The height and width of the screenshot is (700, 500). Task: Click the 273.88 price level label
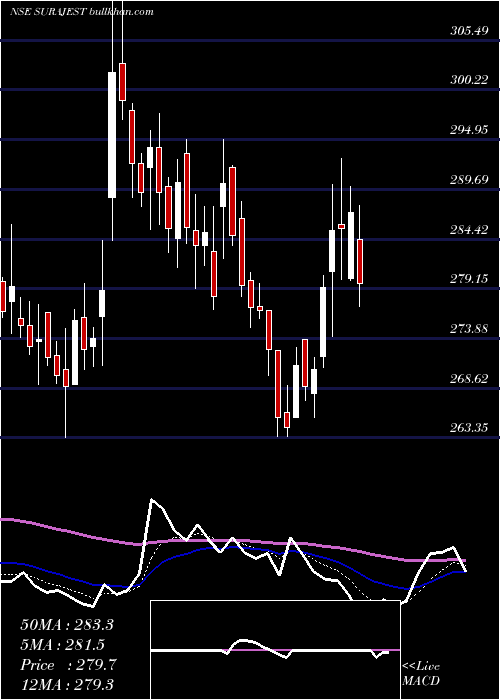click(x=469, y=329)
